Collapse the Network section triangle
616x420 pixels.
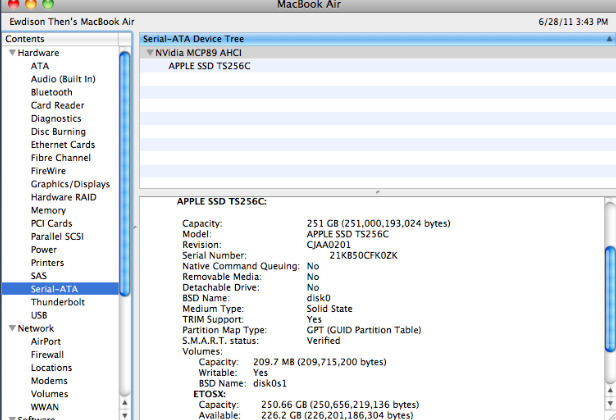click(12, 328)
